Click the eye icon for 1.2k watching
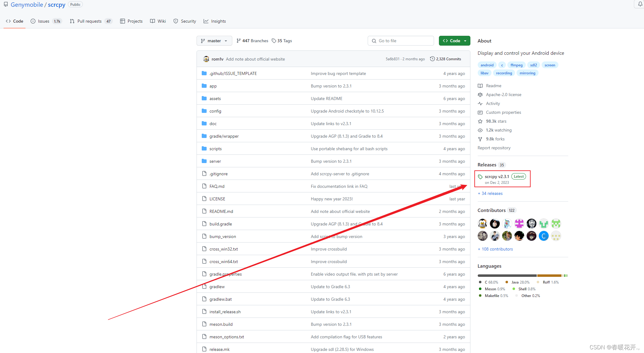 [x=480, y=130]
